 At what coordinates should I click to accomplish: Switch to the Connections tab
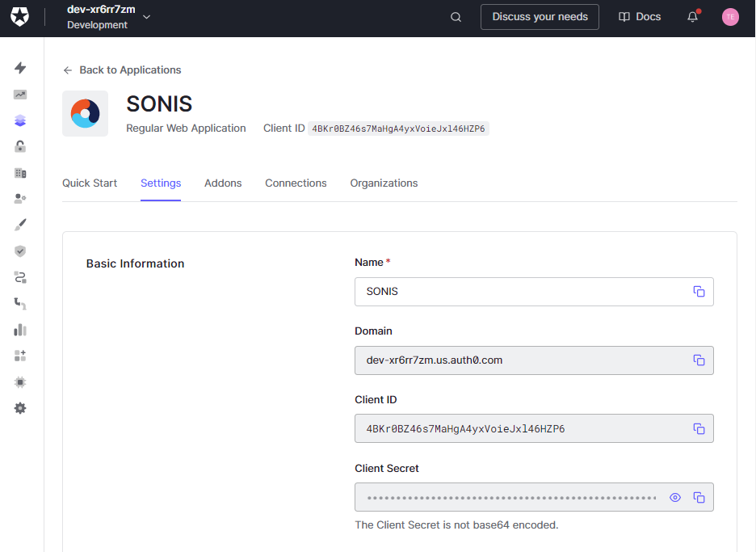[296, 183]
